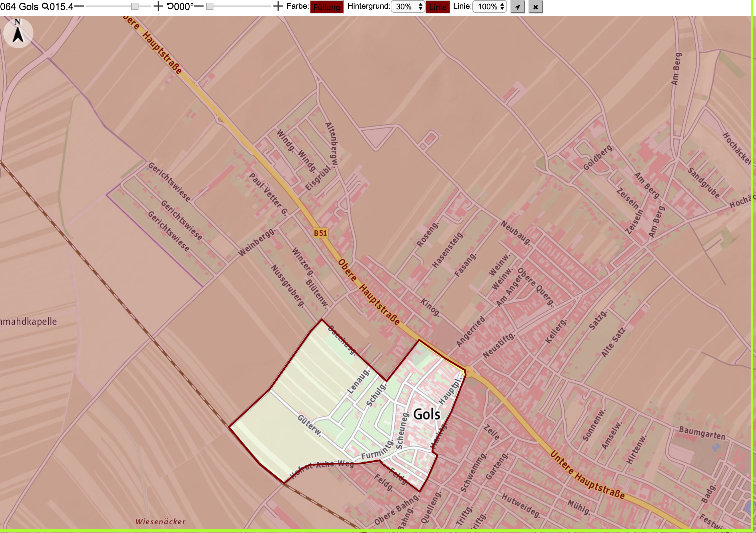Click the rotation slider handle
The image size is (756, 533).
(x=210, y=6)
